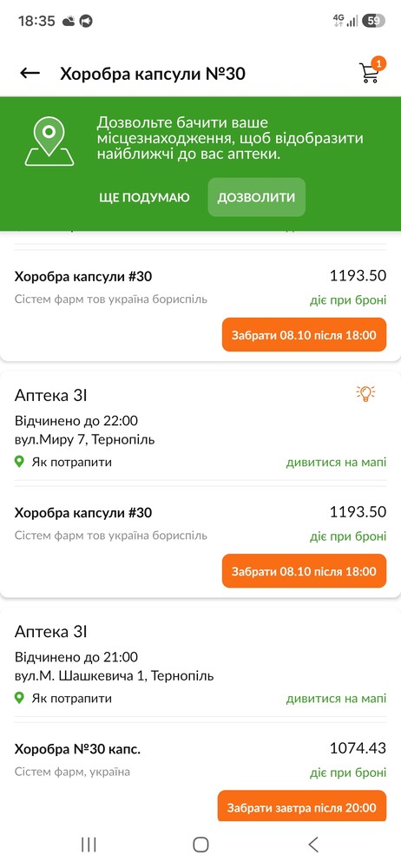Open the shopping cart with 1 item

coord(370,72)
